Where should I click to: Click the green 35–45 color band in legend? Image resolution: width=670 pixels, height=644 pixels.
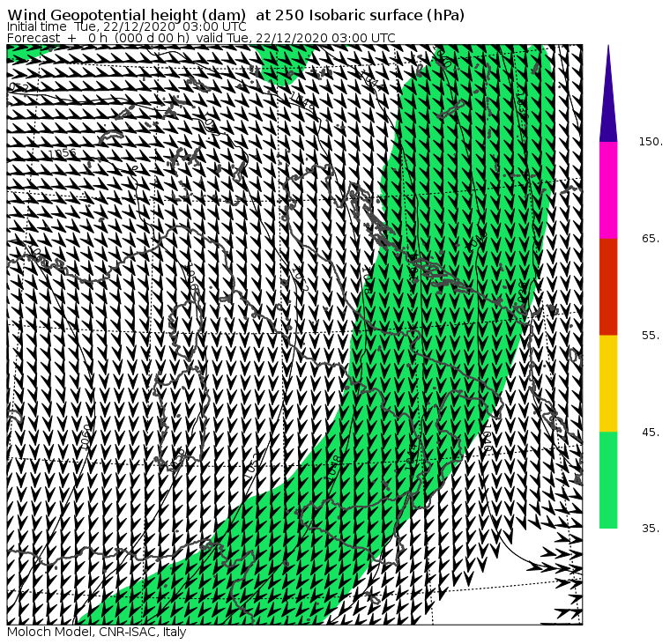[608, 480]
